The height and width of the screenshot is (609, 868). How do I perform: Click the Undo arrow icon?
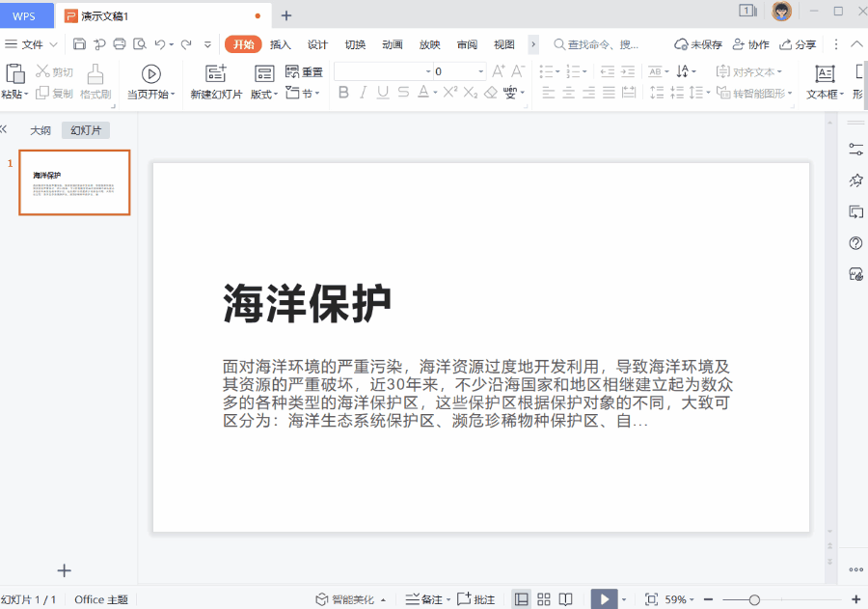click(160, 44)
